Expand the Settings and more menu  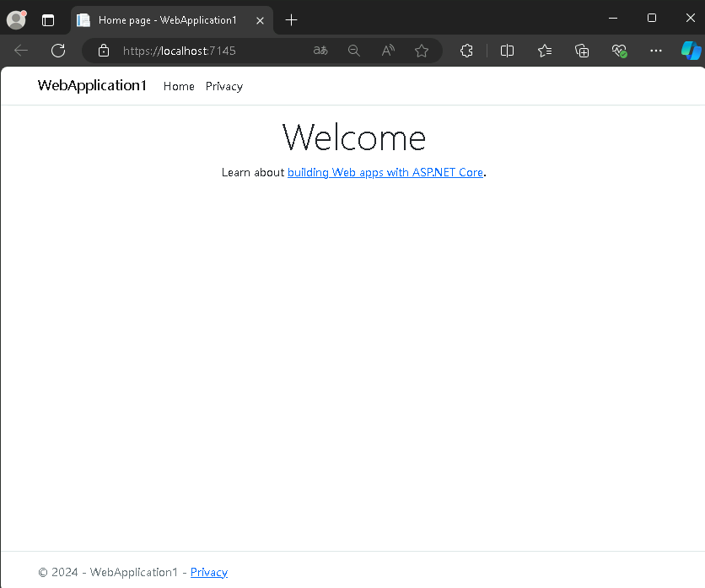click(656, 51)
